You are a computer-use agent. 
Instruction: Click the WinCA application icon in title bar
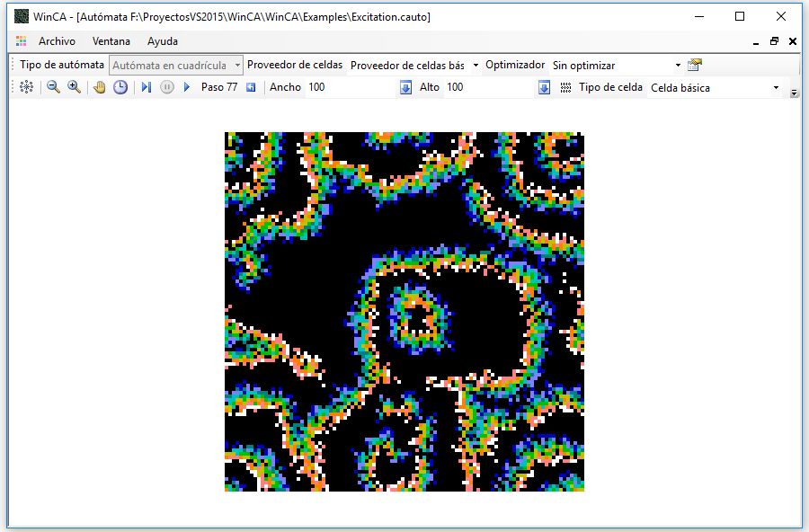[x=22, y=16]
